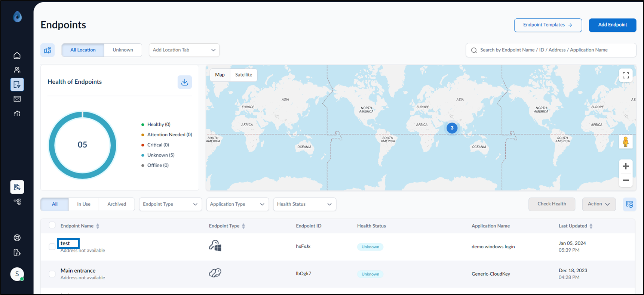Click the Add Endpoint button

pos(612,25)
